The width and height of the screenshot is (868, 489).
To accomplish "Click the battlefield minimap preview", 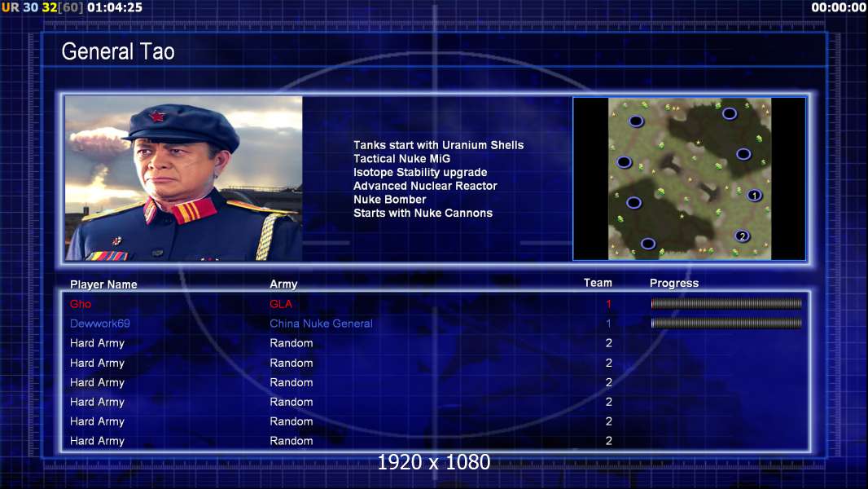I will pos(689,178).
